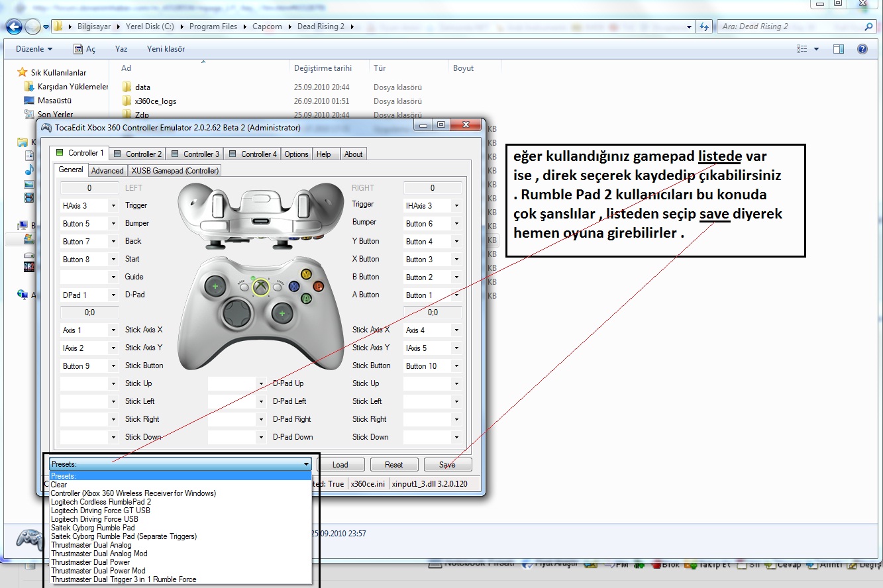The width and height of the screenshot is (883, 588).
Task: Open the Options tab
Action: [297, 154]
